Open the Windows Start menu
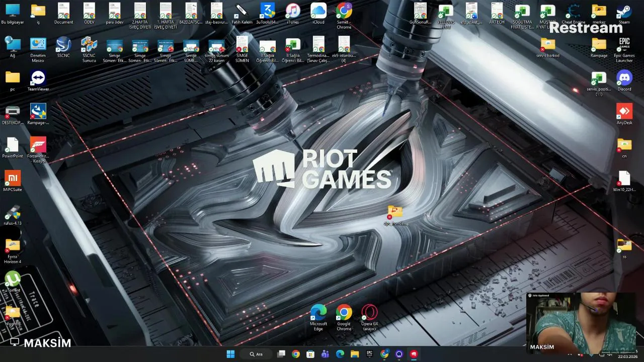 click(x=230, y=354)
